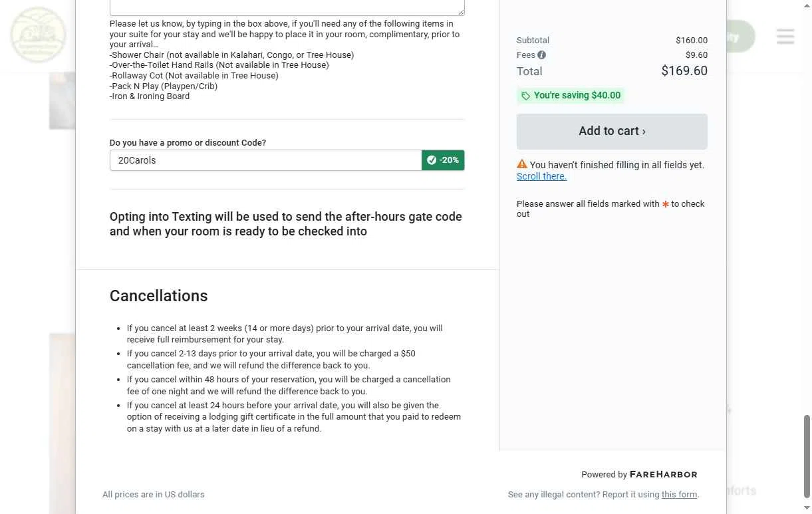
Task: Click the Cancellations section heading
Action: (x=159, y=296)
